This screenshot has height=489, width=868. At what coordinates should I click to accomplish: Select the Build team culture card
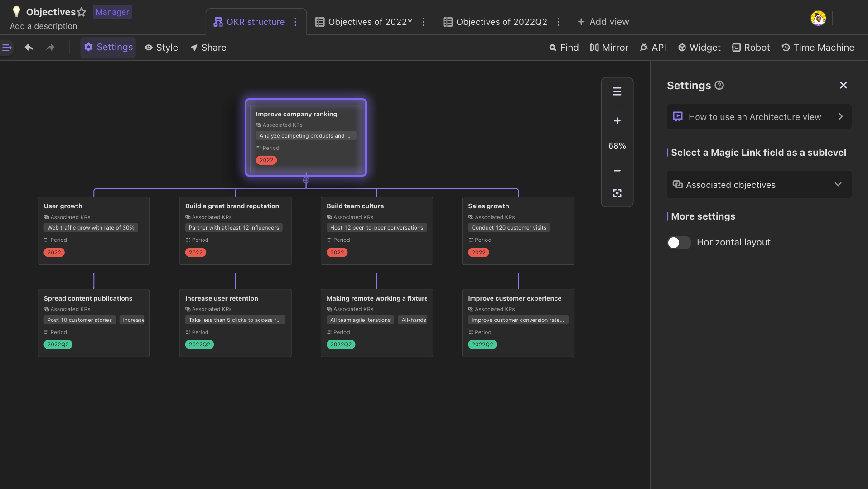point(376,231)
